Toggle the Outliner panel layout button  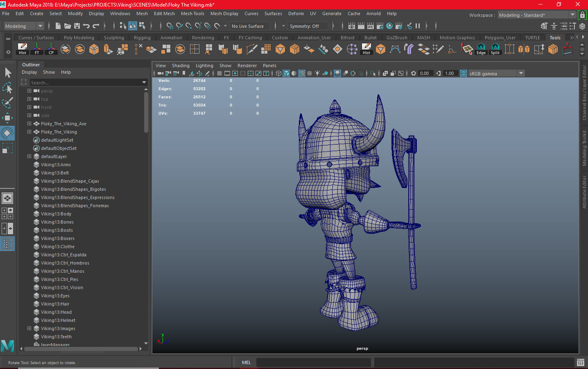coord(7,244)
